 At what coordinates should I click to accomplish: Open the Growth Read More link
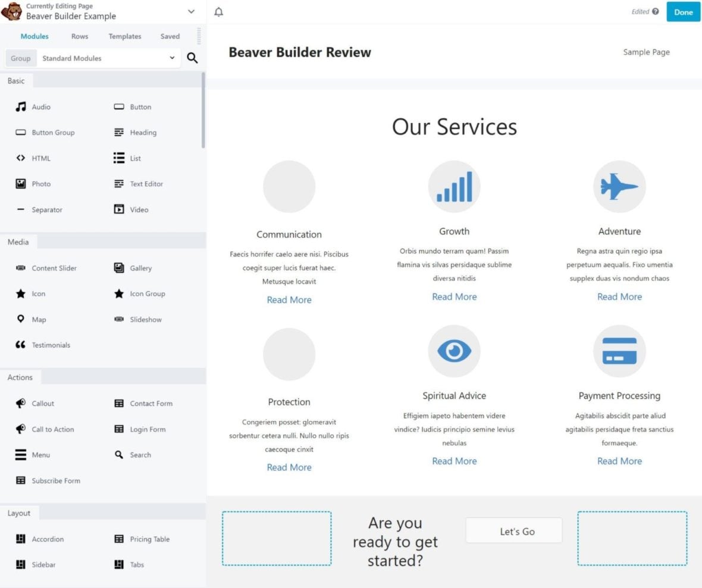[454, 297]
